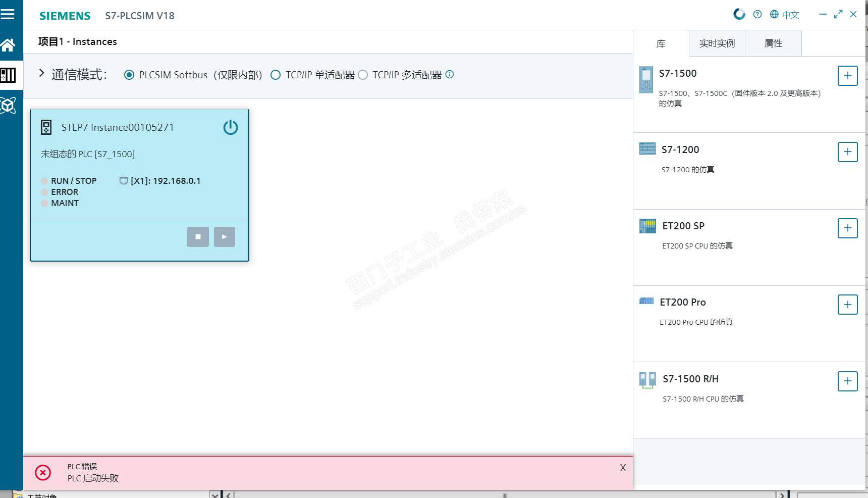Click the ET200 Pro library title
868x498 pixels.
click(x=683, y=302)
